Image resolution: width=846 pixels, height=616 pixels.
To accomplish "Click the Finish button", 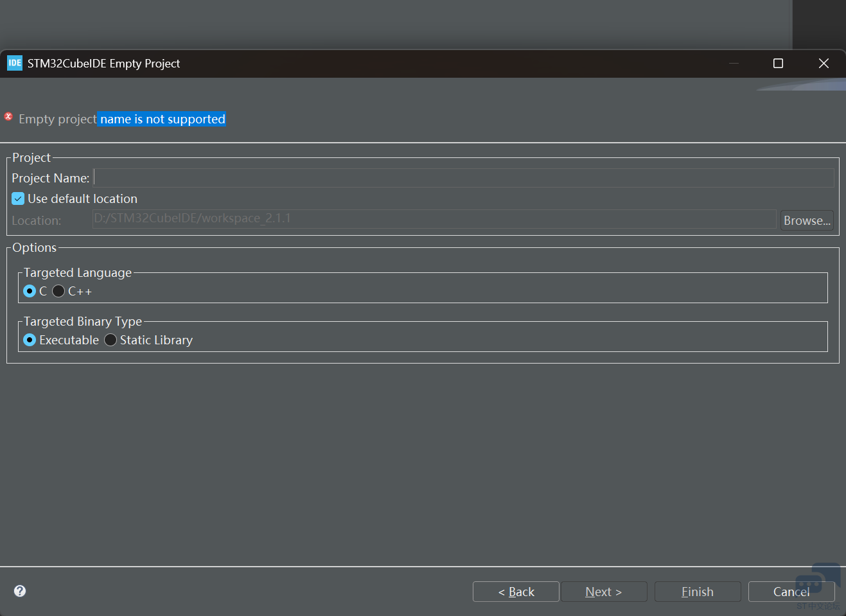I will [x=698, y=592].
